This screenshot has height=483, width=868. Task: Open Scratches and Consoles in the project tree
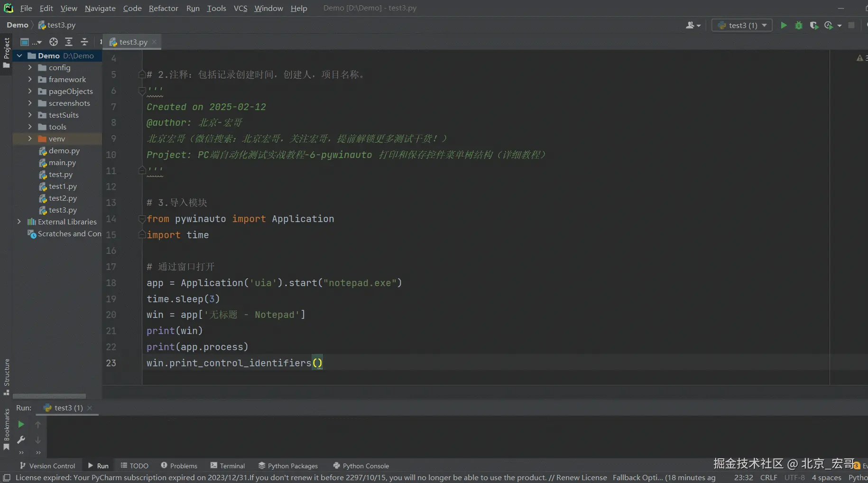point(65,233)
